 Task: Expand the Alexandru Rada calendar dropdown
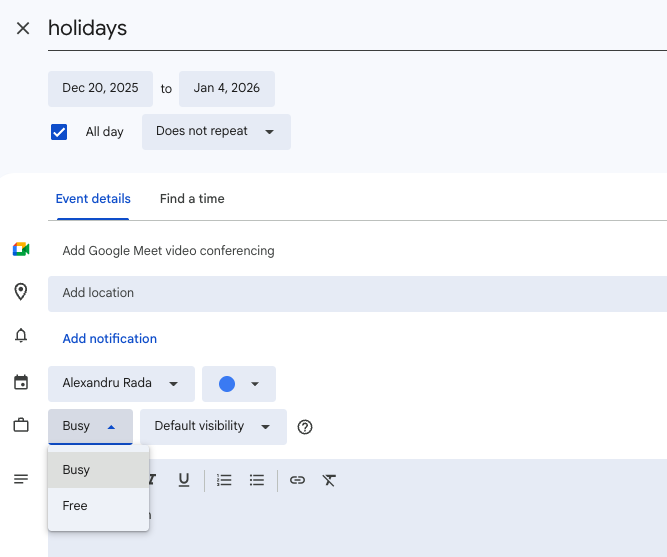coord(121,383)
